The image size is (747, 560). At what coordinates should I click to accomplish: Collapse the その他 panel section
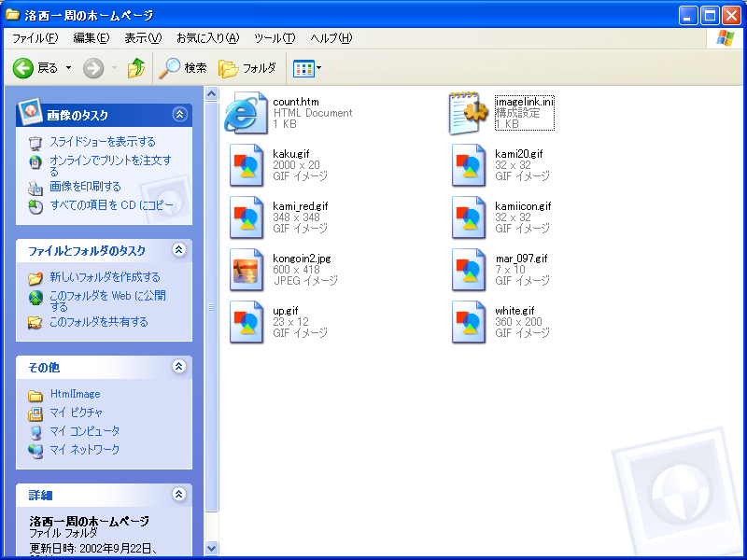point(179,367)
